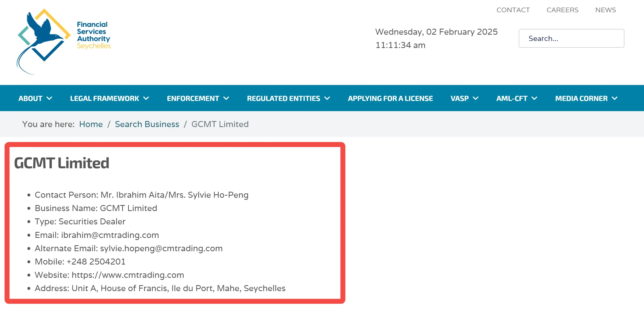Open the CONTACT link in top bar
The width and height of the screenshot is (644, 312).
click(x=513, y=10)
